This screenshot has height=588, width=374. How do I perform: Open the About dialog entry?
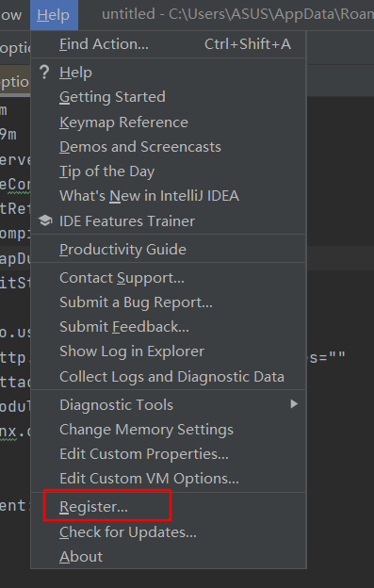click(x=169, y=557)
